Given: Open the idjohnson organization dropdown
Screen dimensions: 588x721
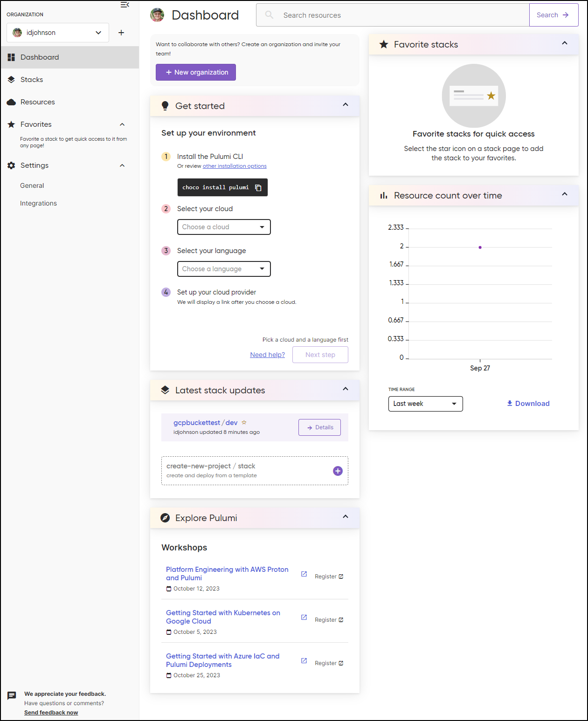Looking at the screenshot, I should coord(58,33).
